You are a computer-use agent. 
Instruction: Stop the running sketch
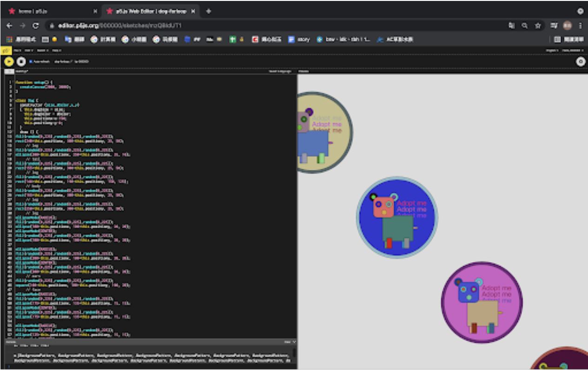pos(21,61)
